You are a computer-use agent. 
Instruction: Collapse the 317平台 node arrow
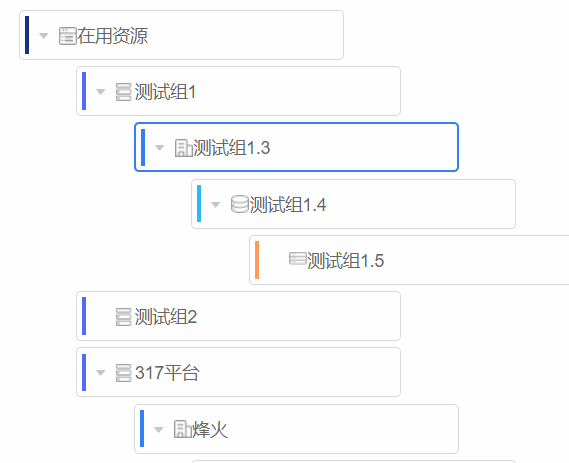[x=101, y=373]
